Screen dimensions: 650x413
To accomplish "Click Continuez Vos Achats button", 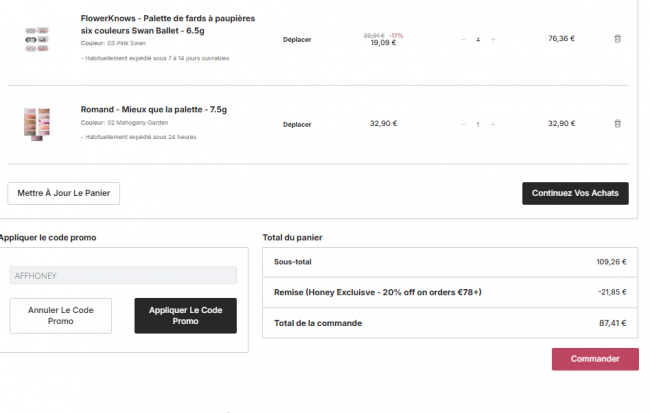I will (x=575, y=193).
